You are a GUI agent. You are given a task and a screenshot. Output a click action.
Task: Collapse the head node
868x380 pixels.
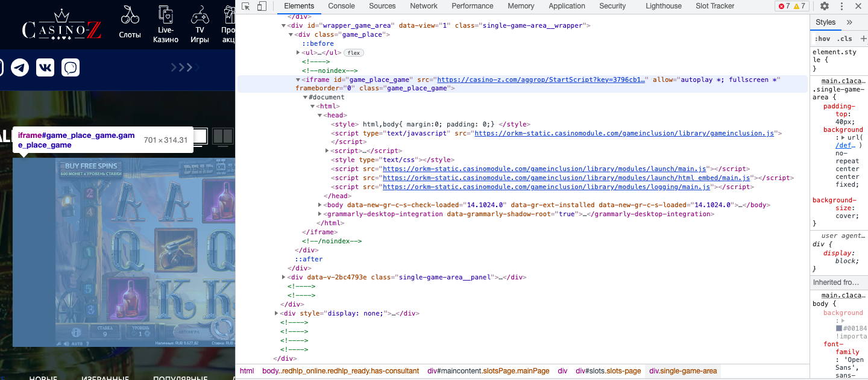point(319,116)
